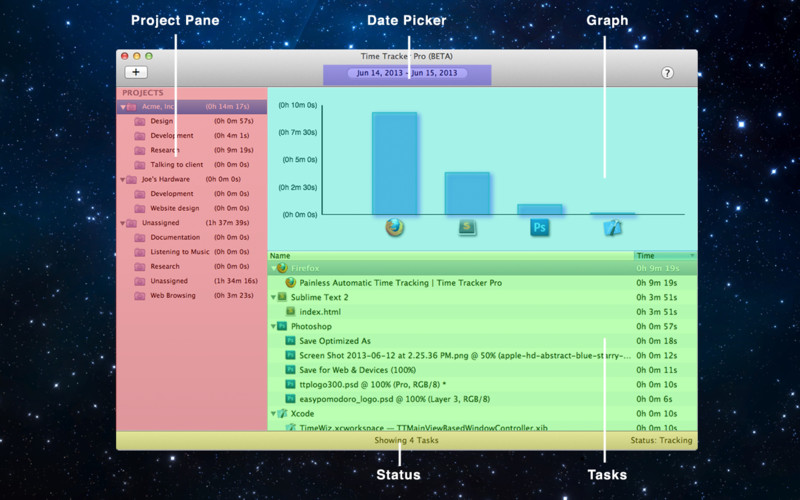Select the Screen Shot 2013-06-12 task row
This screenshot has width=800, height=500.
coord(482,355)
